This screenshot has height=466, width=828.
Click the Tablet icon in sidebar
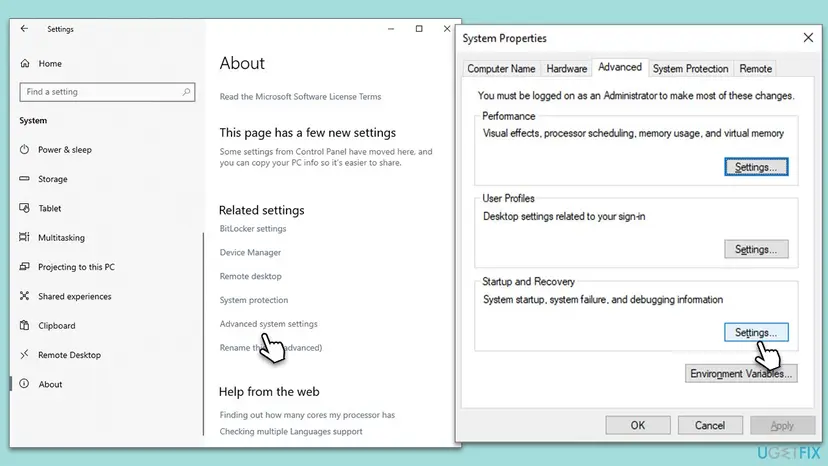point(24,208)
